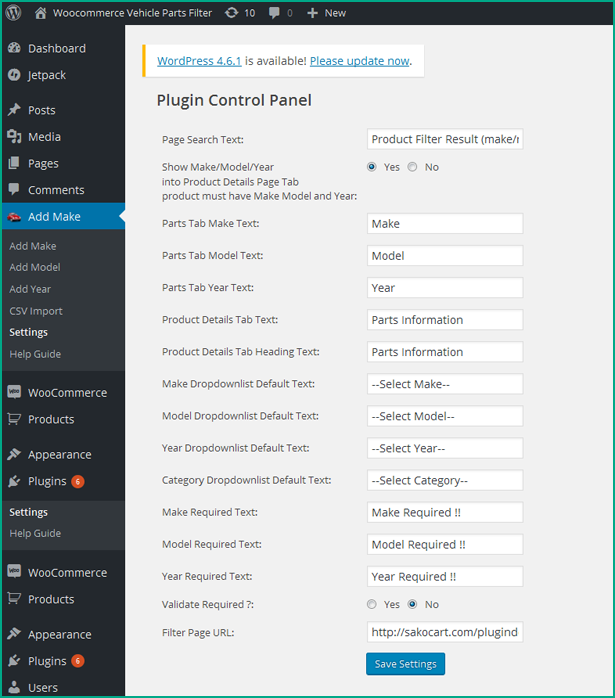Click the Save Settings button
This screenshot has height=698, width=615.
[405, 664]
